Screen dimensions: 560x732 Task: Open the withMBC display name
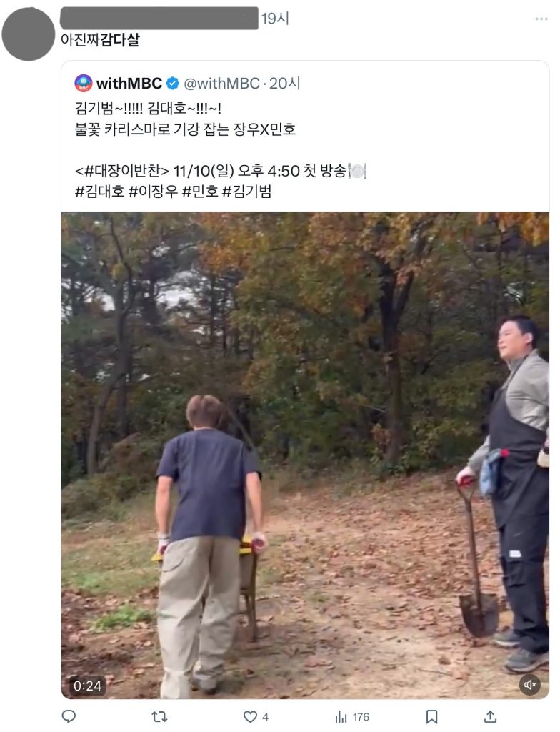(129, 84)
